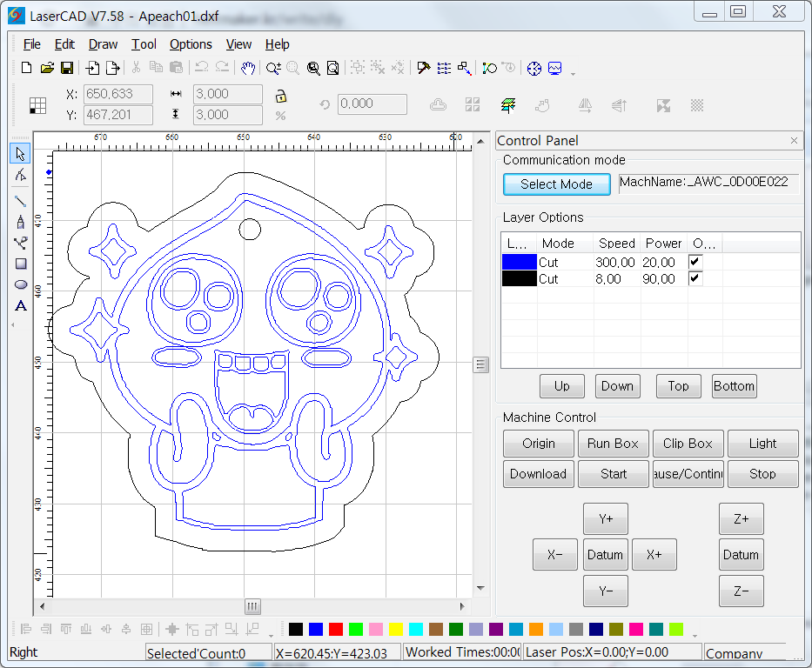
Task: Open the Options menu
Action: (x=191, y=44)
